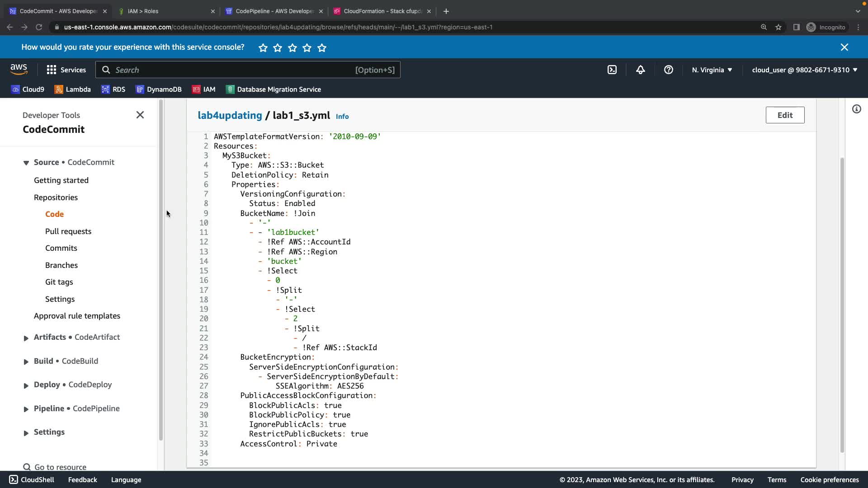Open the DynamoDB favorites shortcut

158,89
